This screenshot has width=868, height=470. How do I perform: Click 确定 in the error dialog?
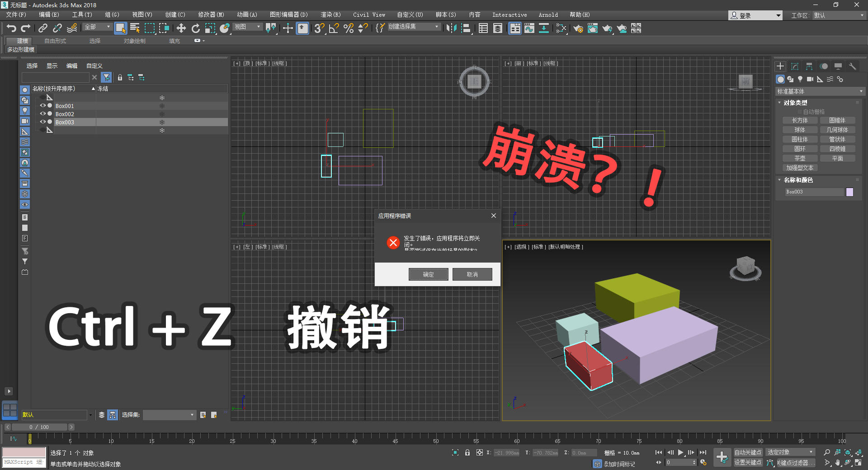[x=428, y=274]
